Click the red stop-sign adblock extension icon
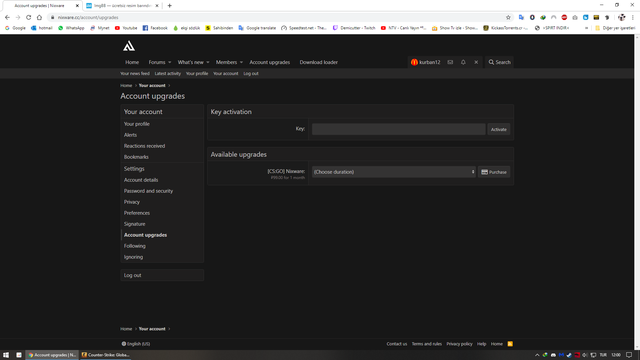 coord(564,18)
